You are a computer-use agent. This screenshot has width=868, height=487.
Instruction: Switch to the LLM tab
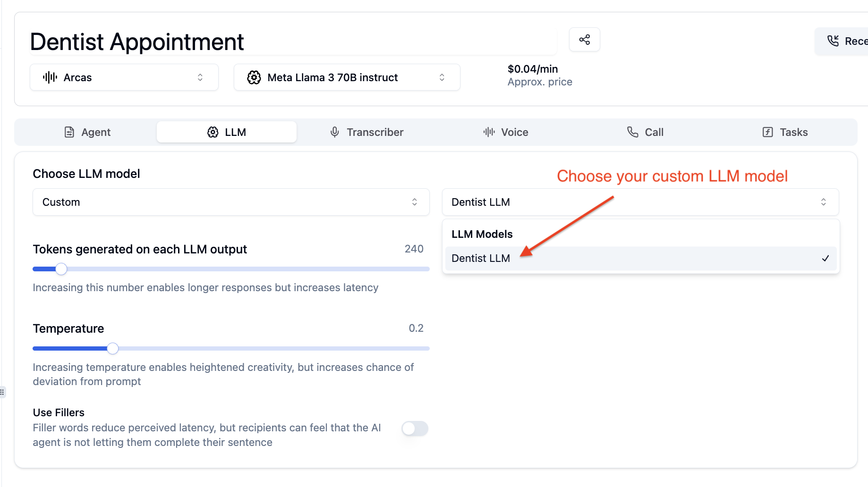pos(227,132)
